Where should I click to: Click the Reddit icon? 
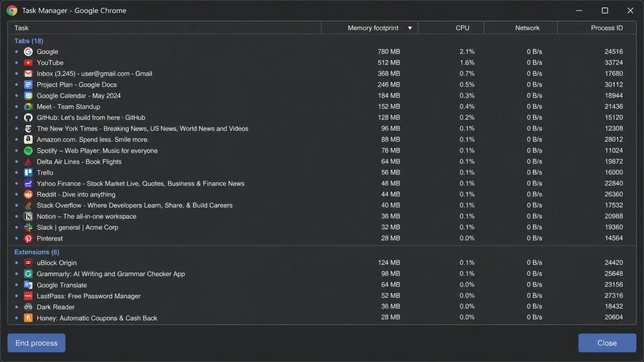(x=28, y=195)
